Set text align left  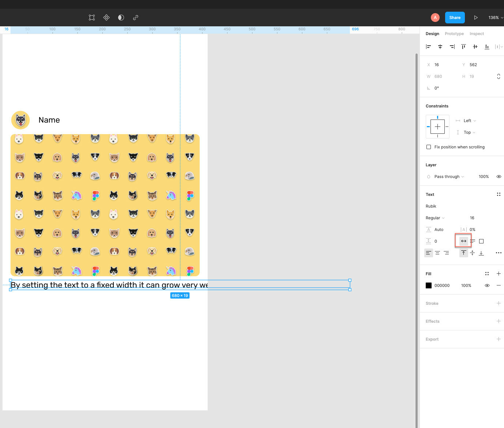tap(429, 253)
